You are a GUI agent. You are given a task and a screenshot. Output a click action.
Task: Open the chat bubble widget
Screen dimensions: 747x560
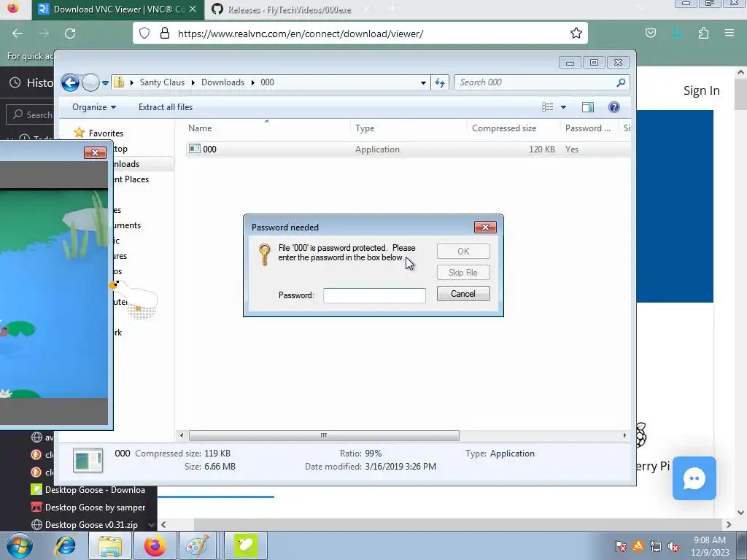pyautogui.click(x=694, y=478)
